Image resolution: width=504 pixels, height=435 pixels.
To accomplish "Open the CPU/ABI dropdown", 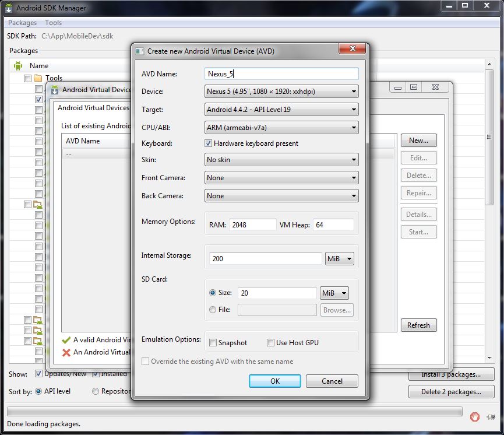I will point(281,128).
